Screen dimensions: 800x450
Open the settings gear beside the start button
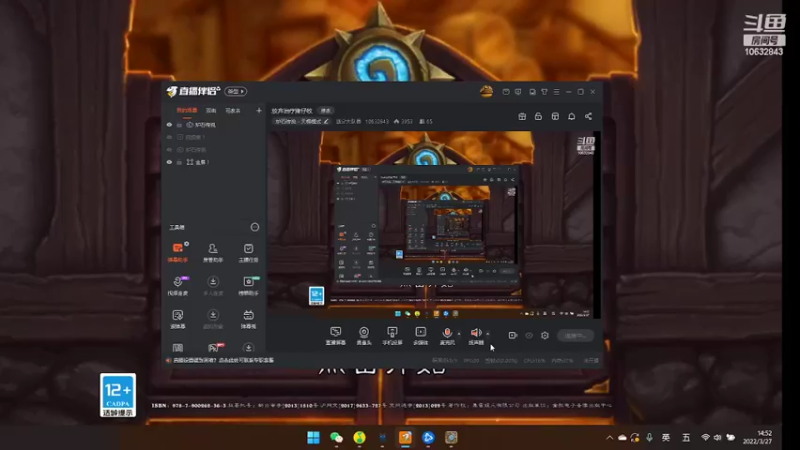[545, 335]
